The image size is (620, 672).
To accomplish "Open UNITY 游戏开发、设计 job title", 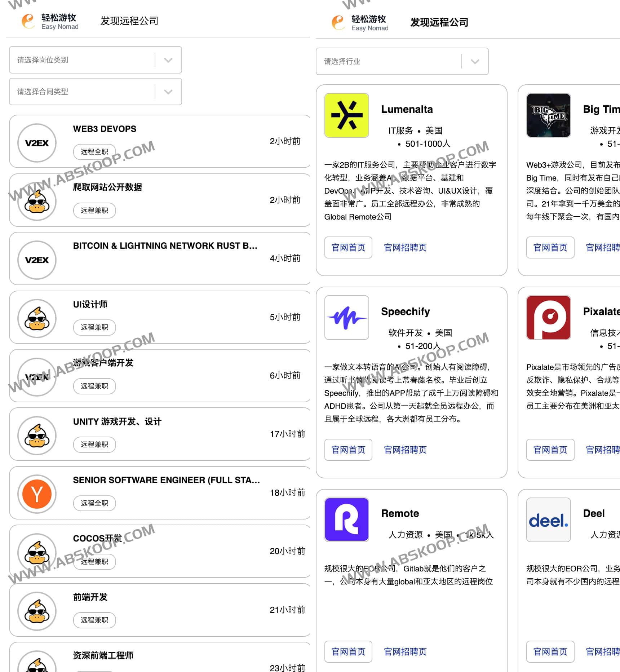I will (x=117, y=421).
